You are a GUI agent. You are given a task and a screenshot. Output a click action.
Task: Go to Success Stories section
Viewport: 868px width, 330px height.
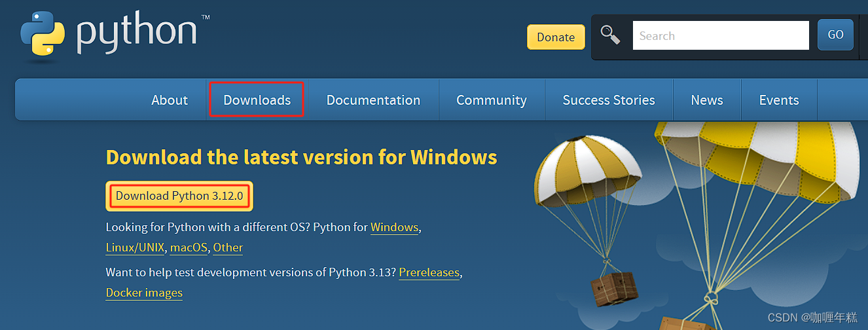[x=609, y=100]
